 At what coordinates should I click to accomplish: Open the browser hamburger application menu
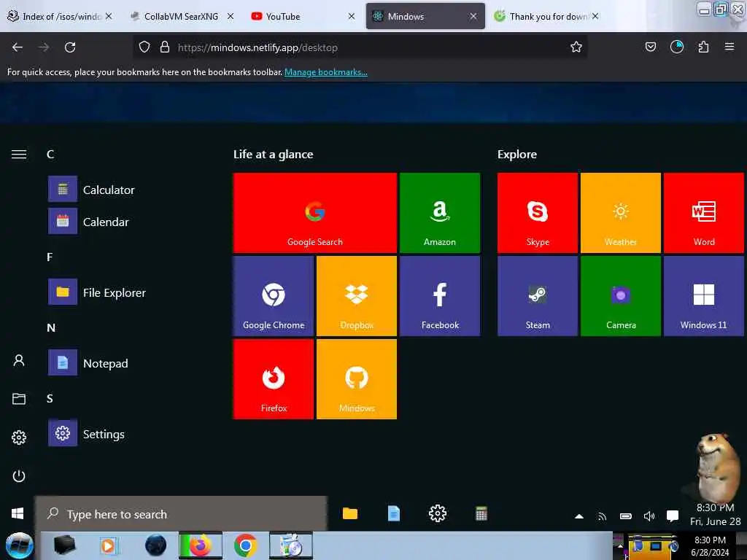point(729,47)
